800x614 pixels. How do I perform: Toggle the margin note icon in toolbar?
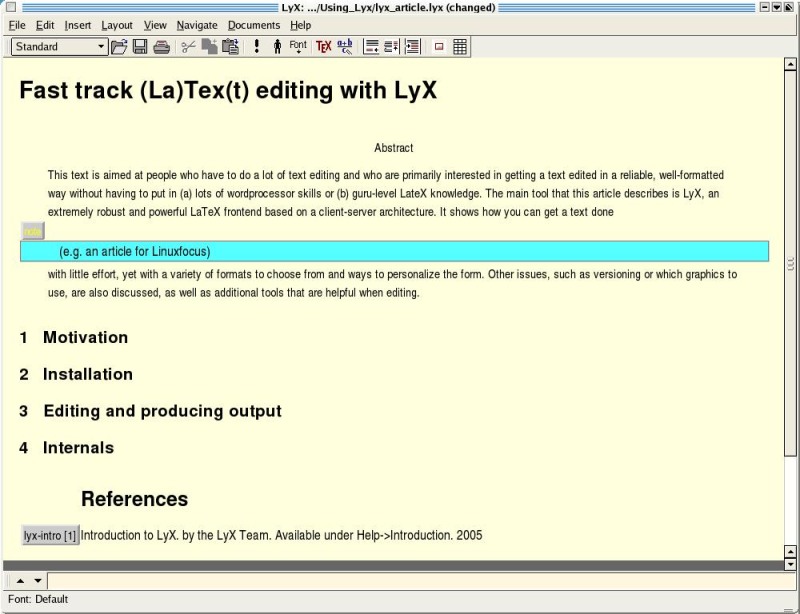[x=438, y=46]
